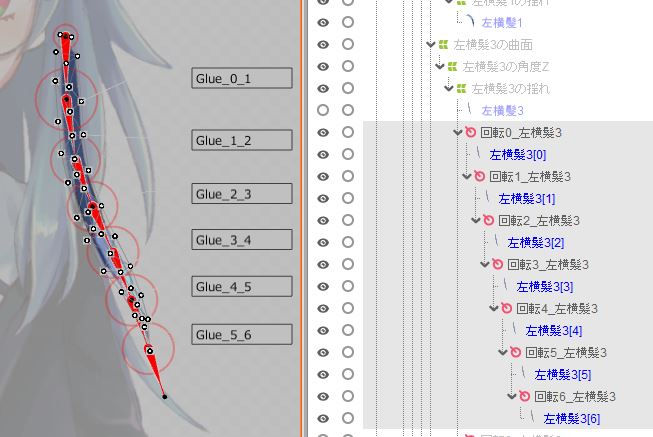Screen dimensions: 653x437
Task: Click the rotation deformer icon of 回転3_左横髪3
Action: (x=498, y=264)
